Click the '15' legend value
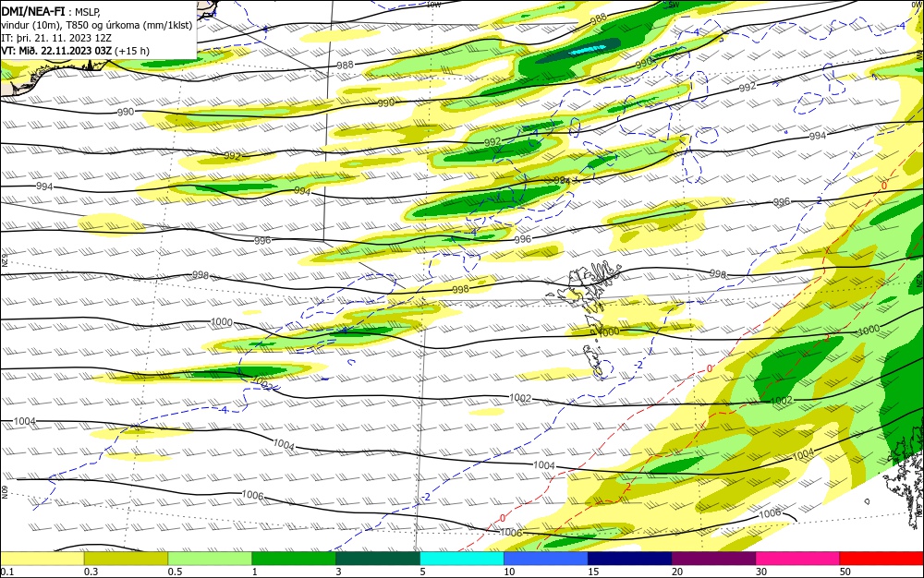This screenshot has width=924, height=578. coord(593,572)
